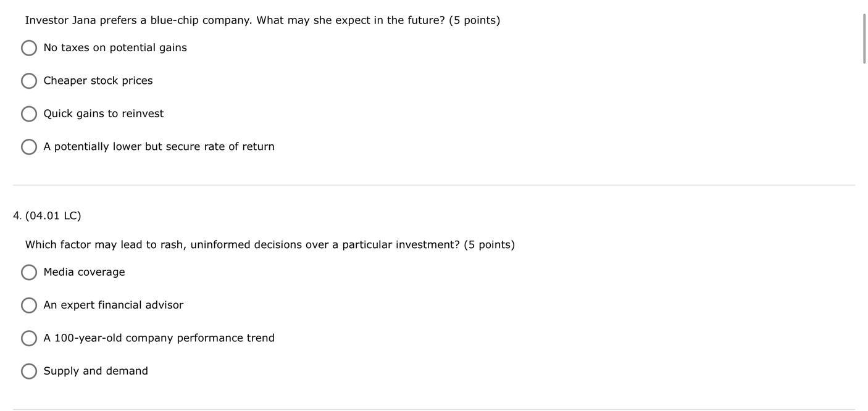Screen dimensions: 868x411
Task: Select "No taxes on potential gains" radio button
Action: pos(29,48)
